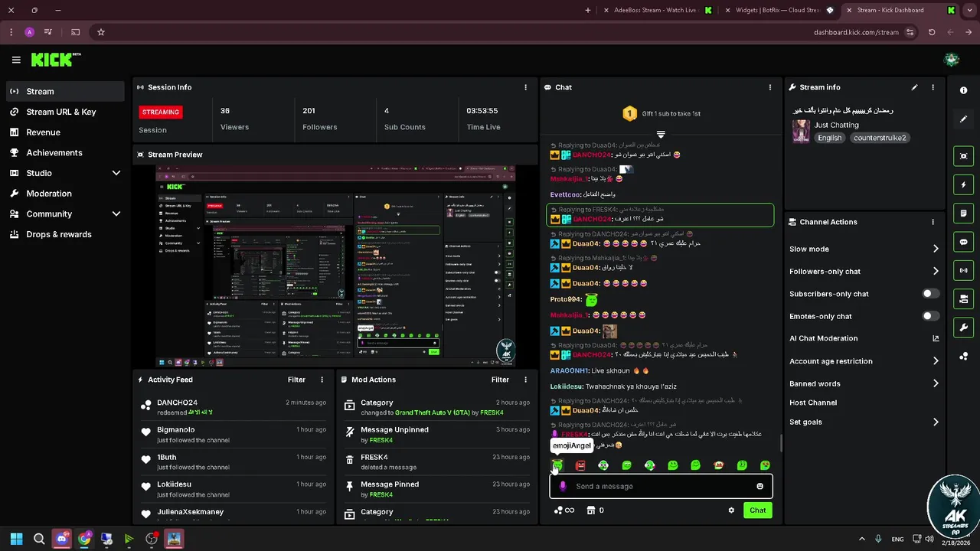Click AI Chat Moderation external link icon
Viewport: 980px width, 551px height.
[936, 338]
